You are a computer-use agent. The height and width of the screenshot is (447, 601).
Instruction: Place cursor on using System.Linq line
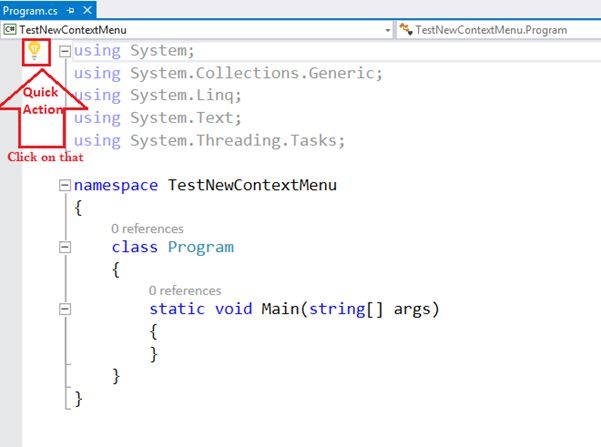coord(157,95)
